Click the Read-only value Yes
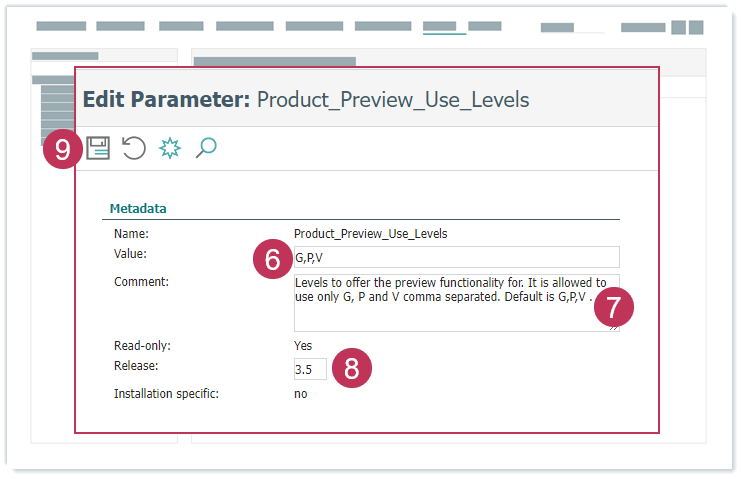This screenshot has width=742, height=479. (x=303, y=346)
